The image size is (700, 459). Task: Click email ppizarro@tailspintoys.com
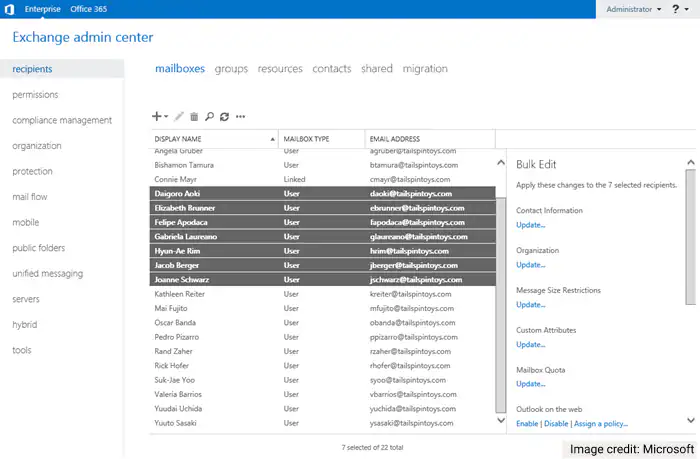tap(414, 337)
